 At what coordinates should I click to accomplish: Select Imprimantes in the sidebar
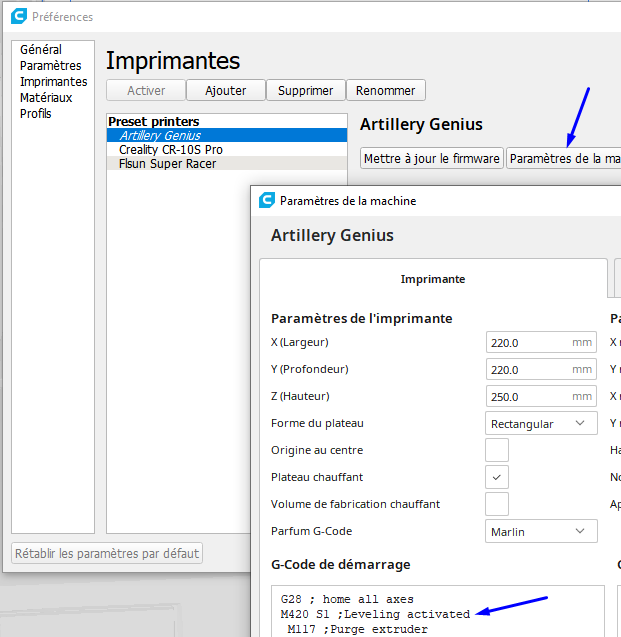54,82
